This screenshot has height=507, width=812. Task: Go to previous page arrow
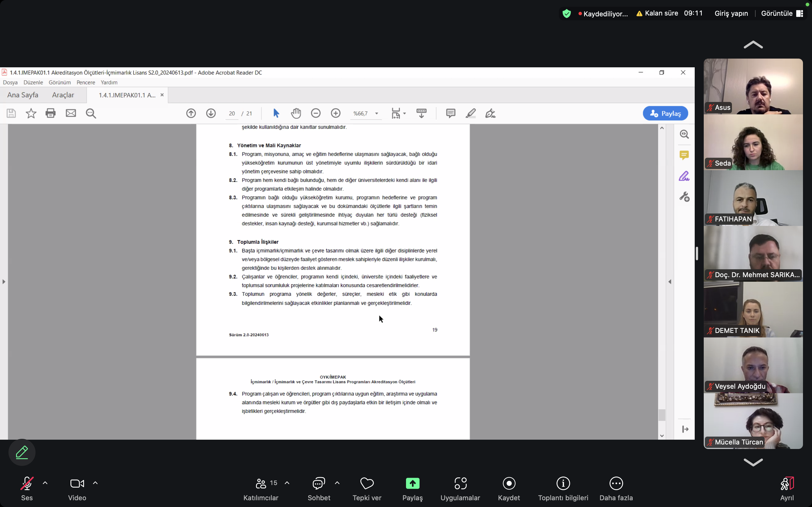pyautogui.click(x=191, y=113)
